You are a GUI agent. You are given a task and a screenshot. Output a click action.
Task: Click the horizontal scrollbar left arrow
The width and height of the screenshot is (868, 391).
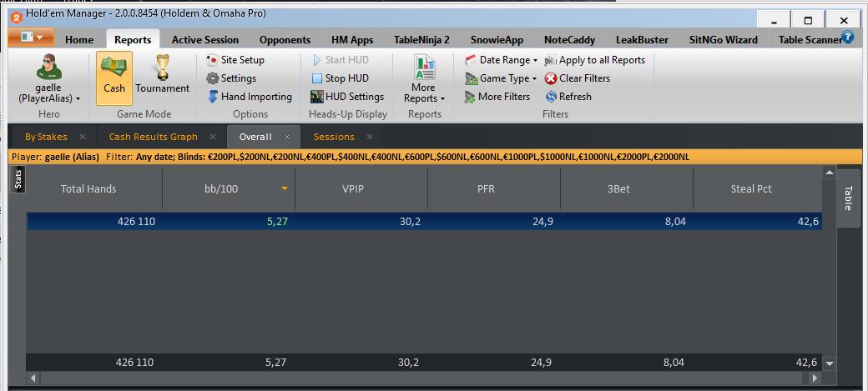point(33,378)
